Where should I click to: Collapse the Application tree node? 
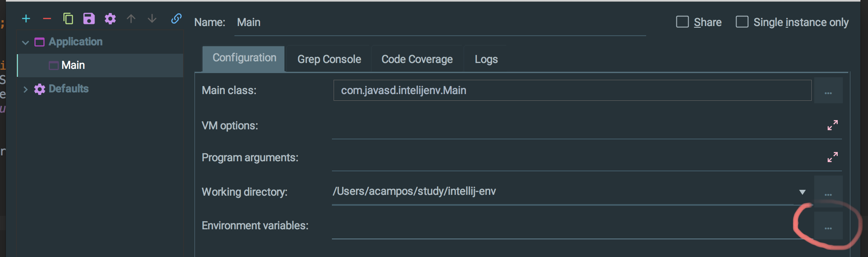26,42
